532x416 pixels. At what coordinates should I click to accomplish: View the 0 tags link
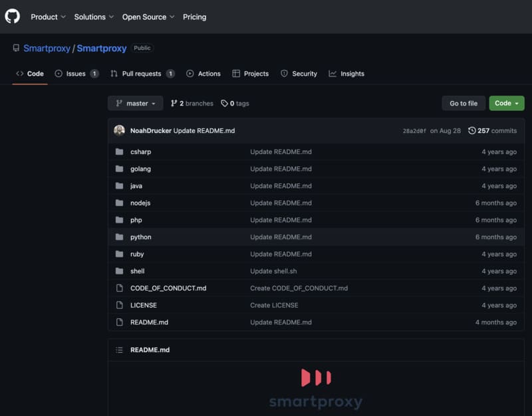coord(235,104)
